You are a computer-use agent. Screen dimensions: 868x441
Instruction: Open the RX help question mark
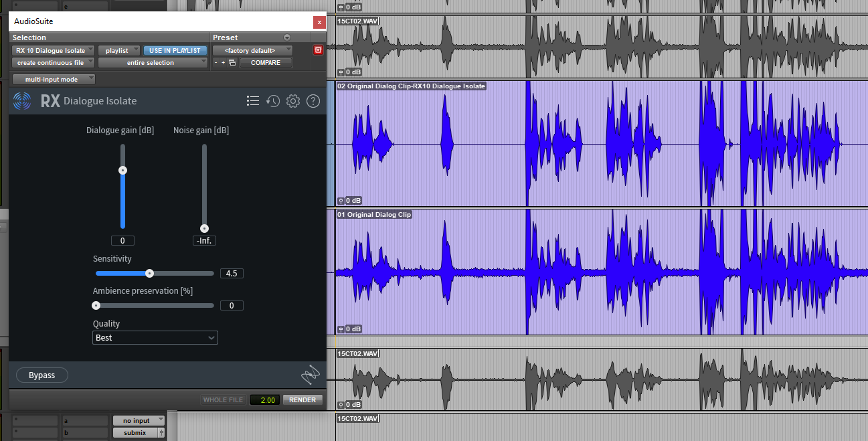click(x=313, y=101)
